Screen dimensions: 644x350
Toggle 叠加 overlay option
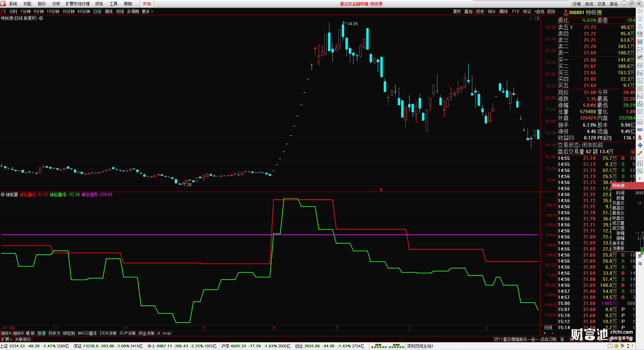(468, 11)
